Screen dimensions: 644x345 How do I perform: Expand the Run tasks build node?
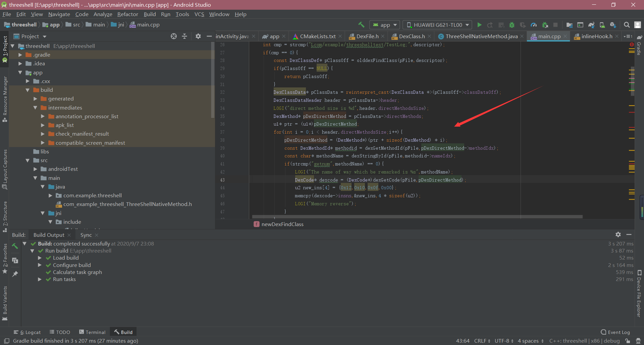pos(40,279)
